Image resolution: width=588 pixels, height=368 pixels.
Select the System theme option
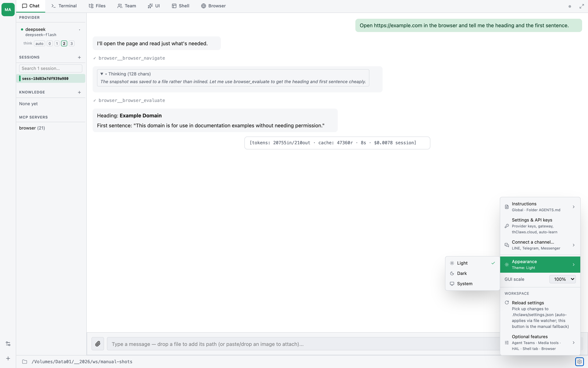472,284
